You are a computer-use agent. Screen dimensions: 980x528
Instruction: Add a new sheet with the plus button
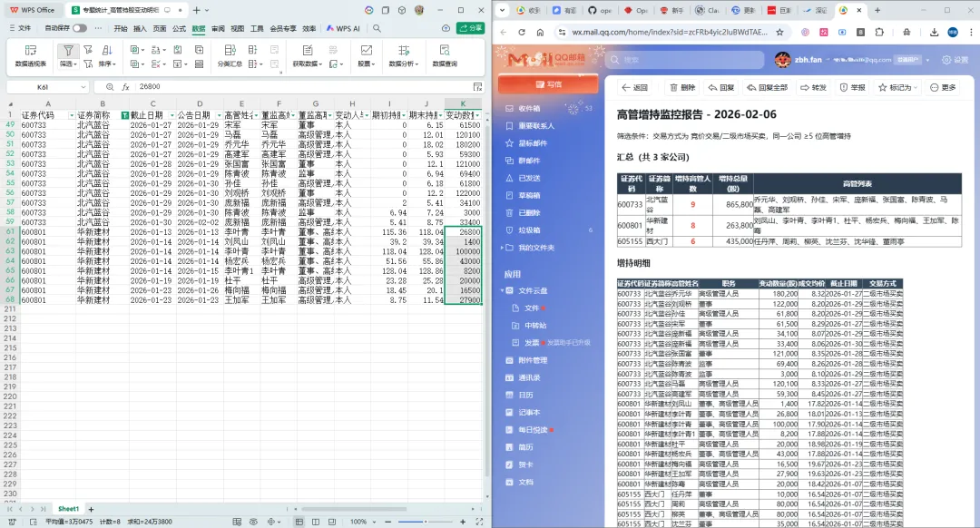92,509
